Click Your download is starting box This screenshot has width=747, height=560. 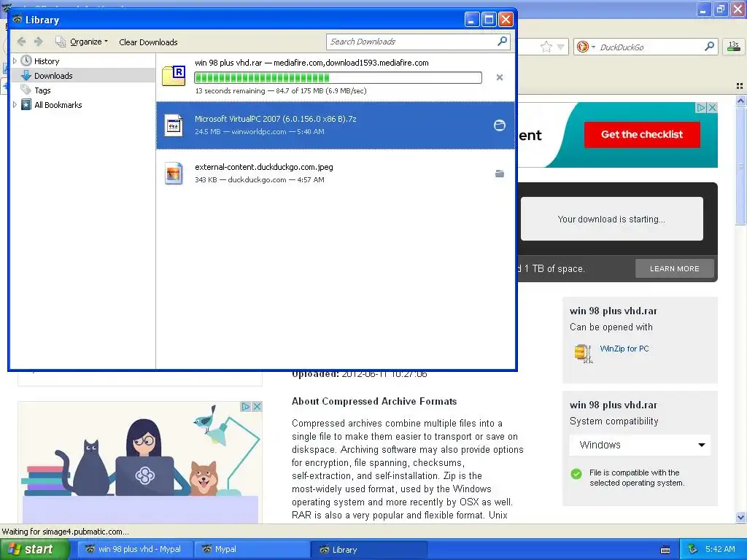point(612,219)
